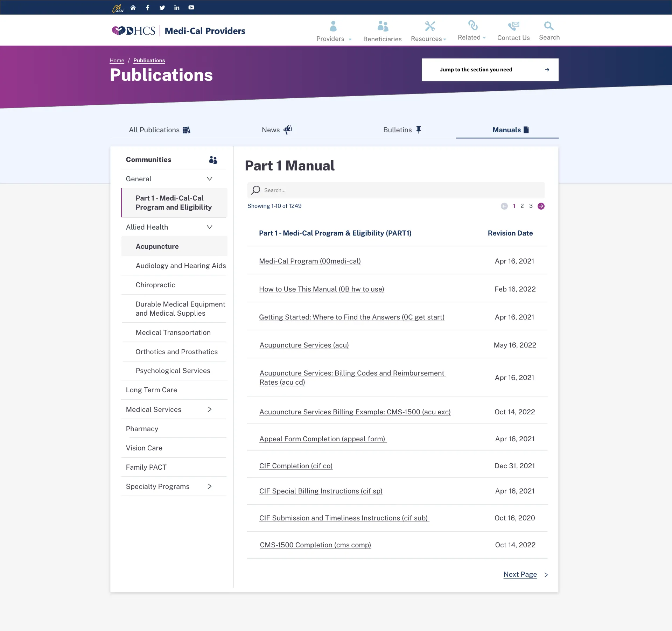Expand the Allied Health section
672x631 pixels.
(210, 227)
